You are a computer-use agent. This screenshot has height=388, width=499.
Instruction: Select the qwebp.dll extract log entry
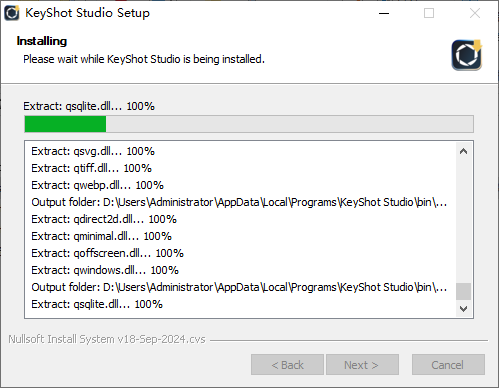click(97, 185)
